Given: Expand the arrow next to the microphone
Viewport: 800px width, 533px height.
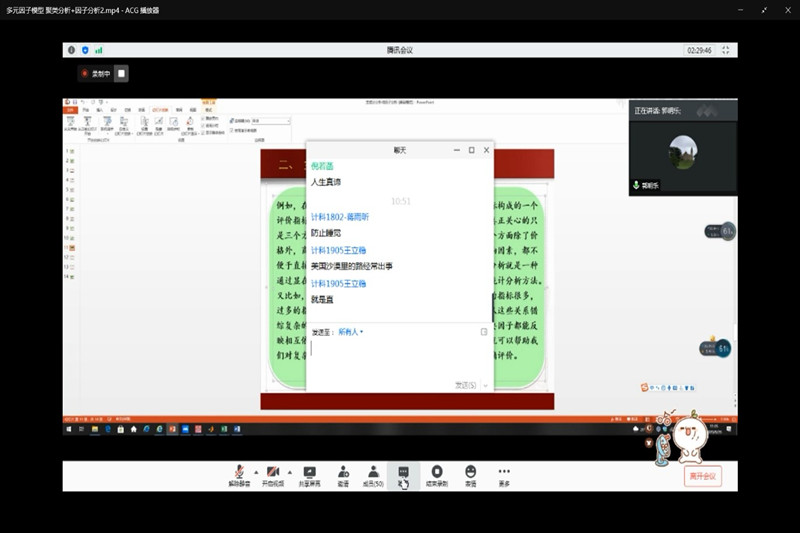Looking at the screenshot, I should (x=255, y=471).
